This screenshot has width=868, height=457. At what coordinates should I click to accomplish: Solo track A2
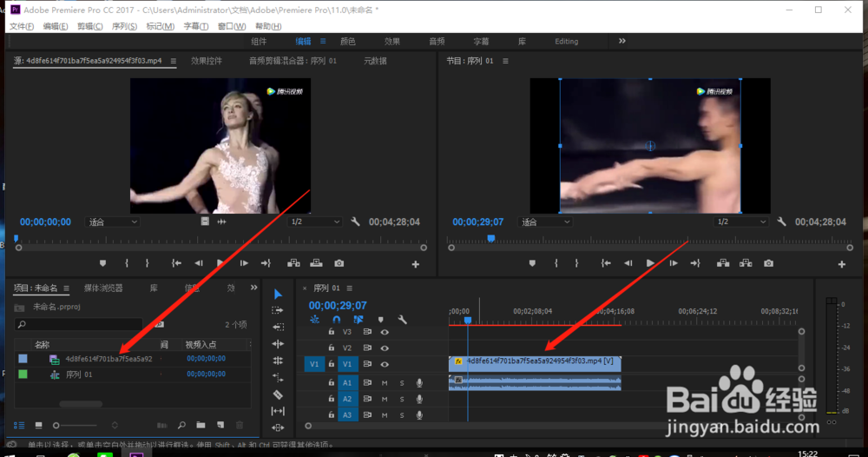(402, 399)
